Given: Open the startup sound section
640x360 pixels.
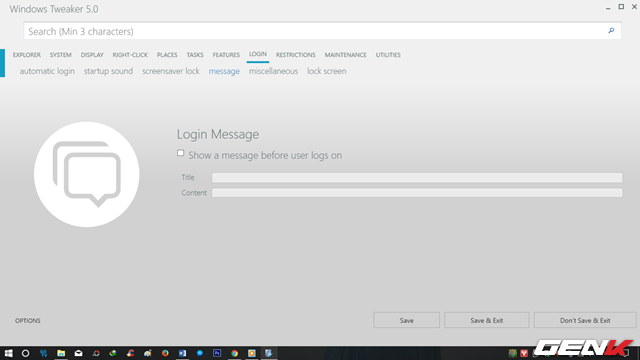Looking at the screenshot, I should [x=108, y=71].
